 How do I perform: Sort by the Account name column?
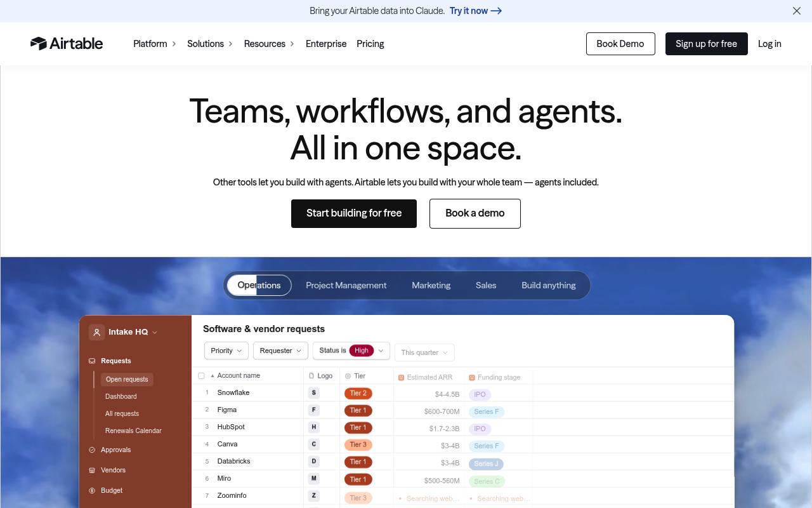point(239,376)
